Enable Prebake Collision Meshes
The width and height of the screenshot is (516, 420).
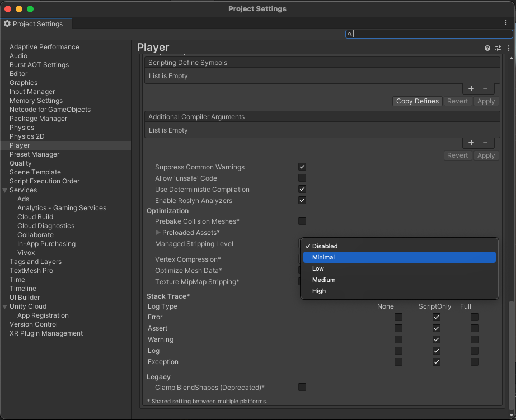click(302, 221)
